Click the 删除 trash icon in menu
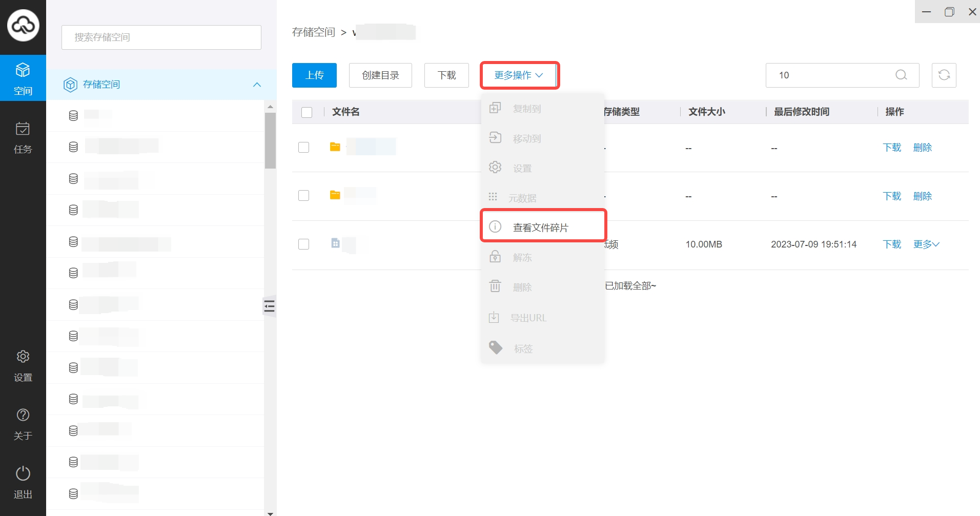The height and width of the screenshot is (516, 980). coord(495,286)
